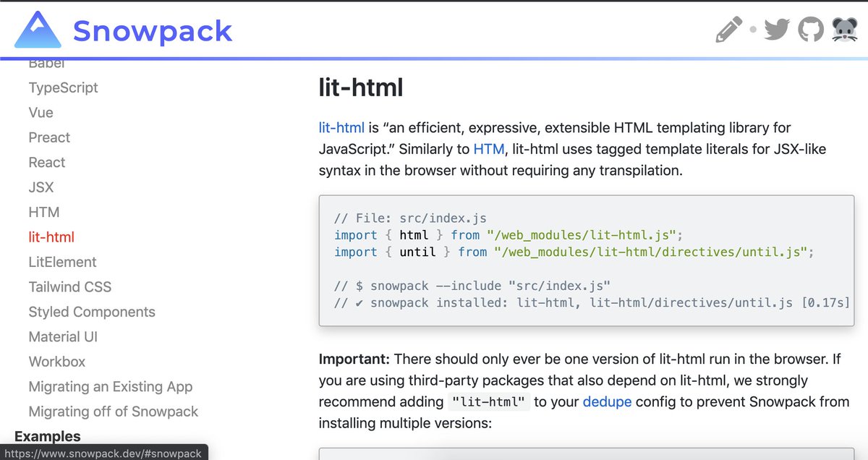This screenshot has height=460, width=868.
Task: Open the Preact sidebar entry
Action: [49, 137]
